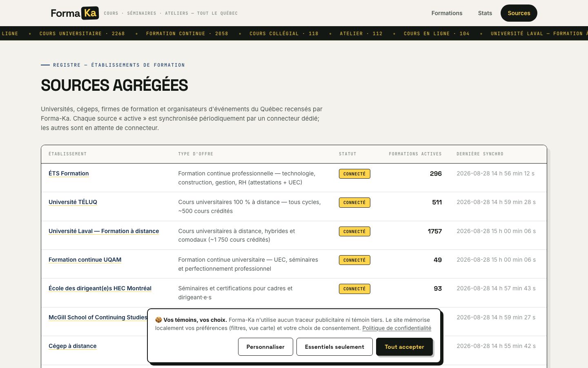This screenshot has width=588, height=368.
Task: Open the Politique de confidentialité link
Action: 396,328
